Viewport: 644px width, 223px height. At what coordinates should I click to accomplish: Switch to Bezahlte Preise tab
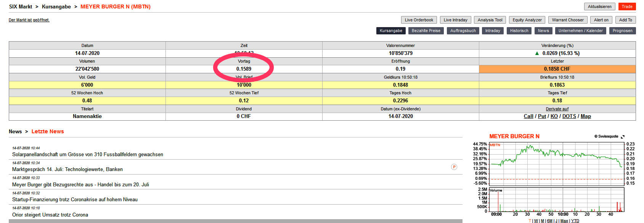click(426, 31)
